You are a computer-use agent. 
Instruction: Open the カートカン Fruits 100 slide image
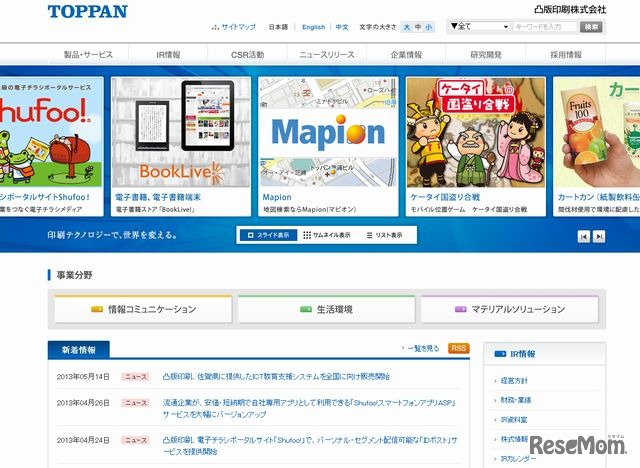pyautogui.click(x=597, y=132)
